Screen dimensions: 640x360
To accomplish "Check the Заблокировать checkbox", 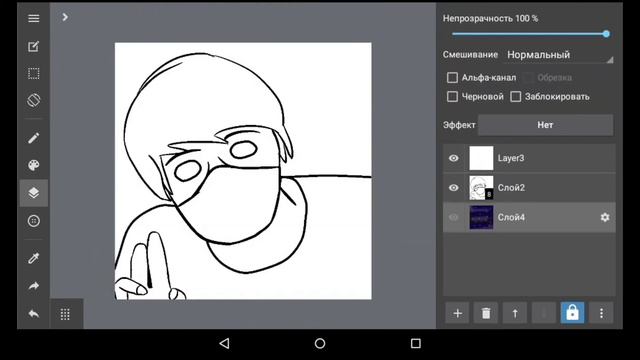I will (x=516, y=97).
